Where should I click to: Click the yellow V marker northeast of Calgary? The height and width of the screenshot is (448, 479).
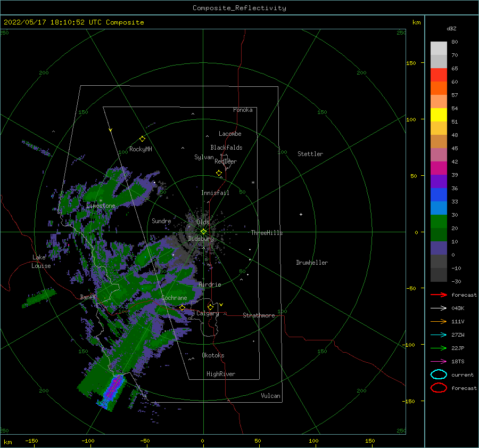point(221,305)
